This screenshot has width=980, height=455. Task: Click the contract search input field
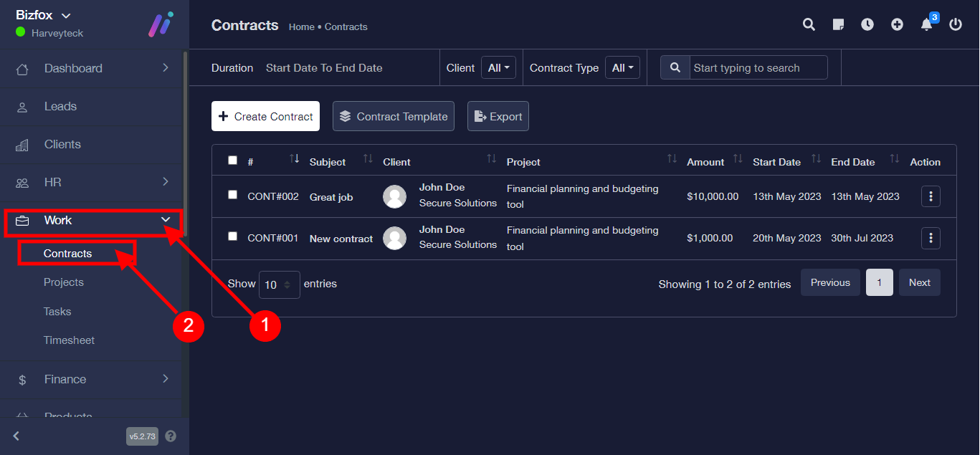pos(758,68)
